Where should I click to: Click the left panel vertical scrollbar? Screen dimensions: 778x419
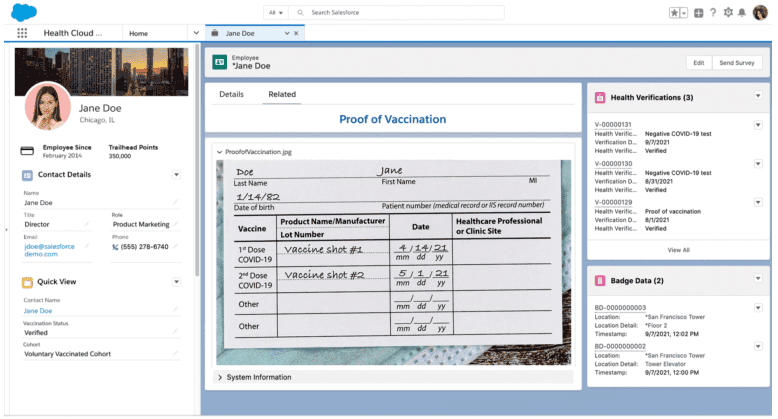[x=197, y=161]
